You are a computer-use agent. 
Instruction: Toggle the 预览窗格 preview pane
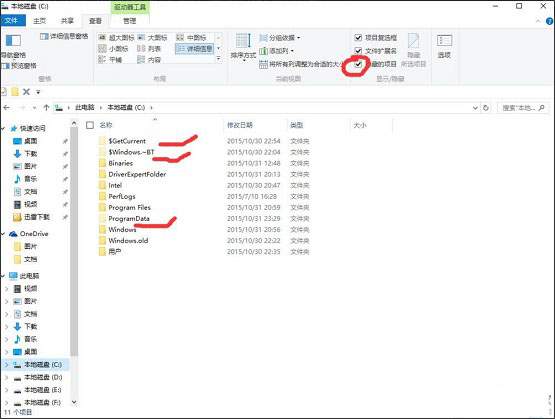pos(19,66)
